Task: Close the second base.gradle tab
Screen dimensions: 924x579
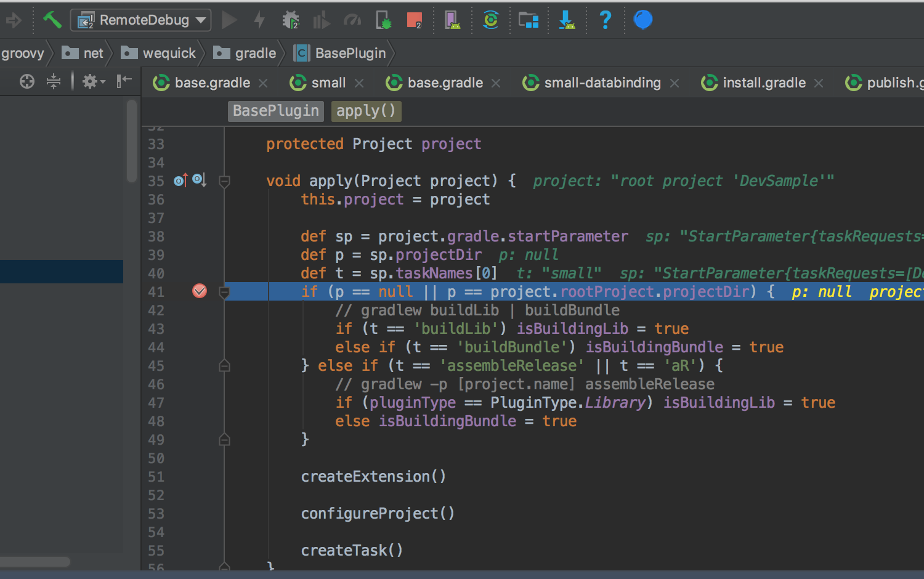Action: pyautogui.click(x=496, y=83)
